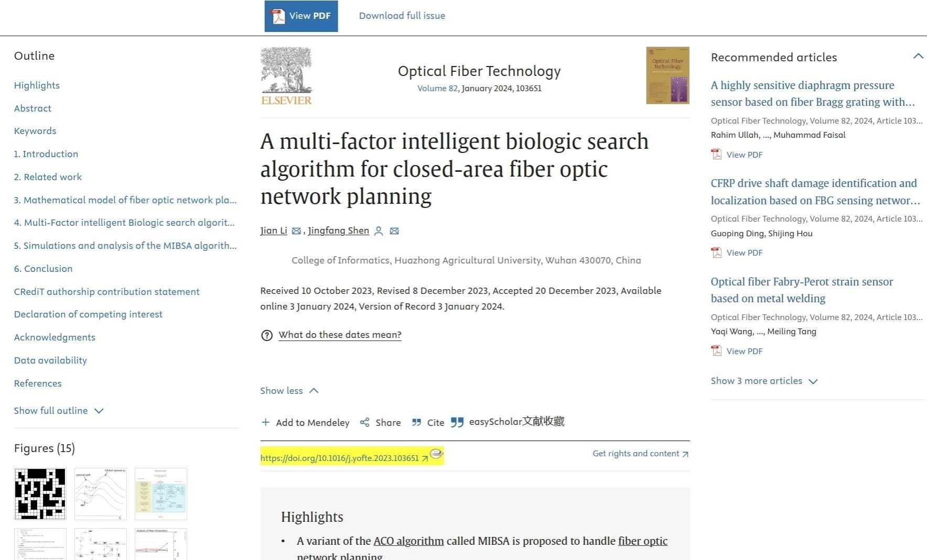The image size is (927, 560).
Task: Click Jingfang Shen's author profile person icon
Action: coord(379,231)
